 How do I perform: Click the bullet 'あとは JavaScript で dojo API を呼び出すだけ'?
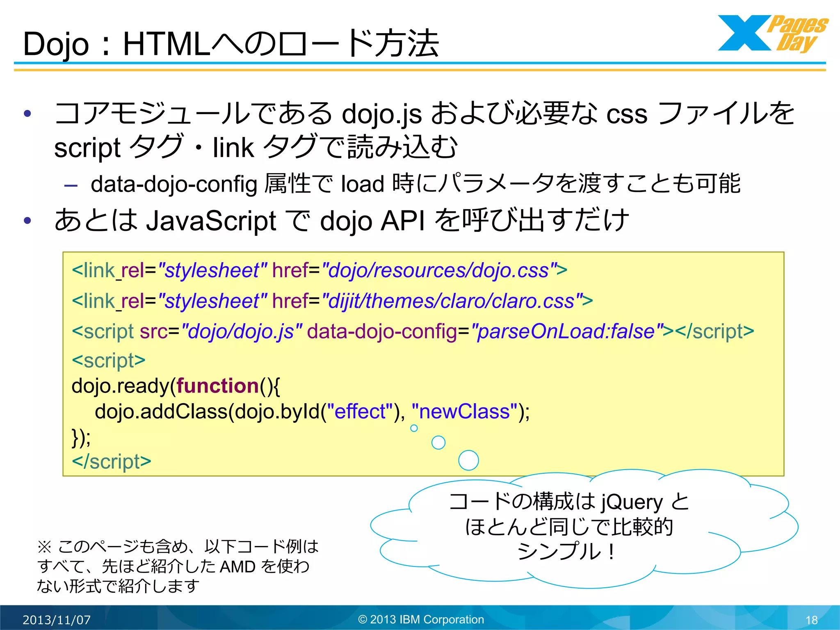341,221
